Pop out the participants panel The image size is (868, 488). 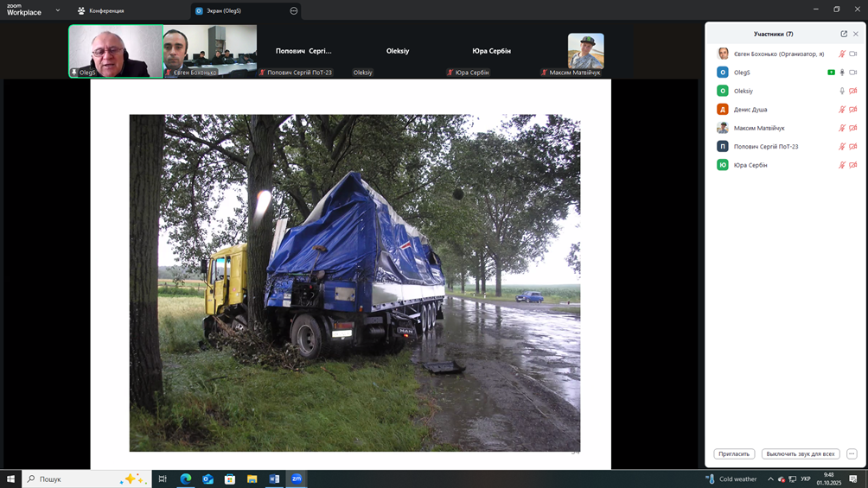pyautogui.click(x=844, y=34)
